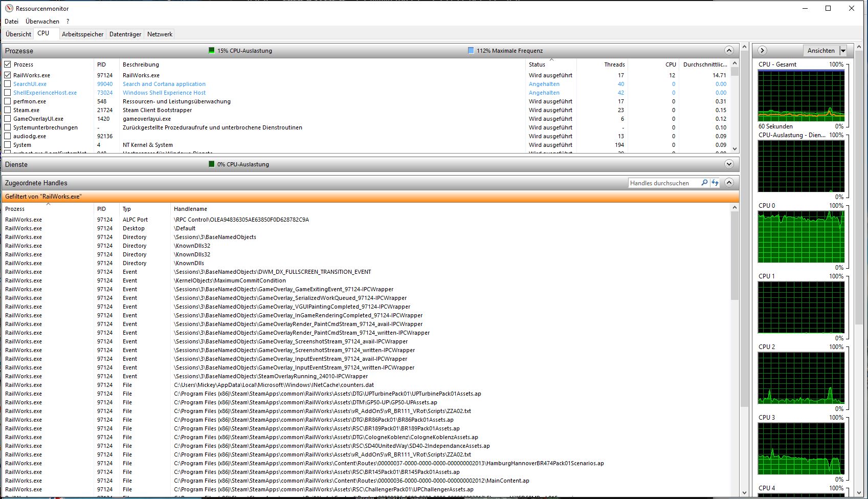Check the SearchUI.exe process checkbox
Viewport: 868px width, 499px height.
pyautogui.click(x=8, y=84)
